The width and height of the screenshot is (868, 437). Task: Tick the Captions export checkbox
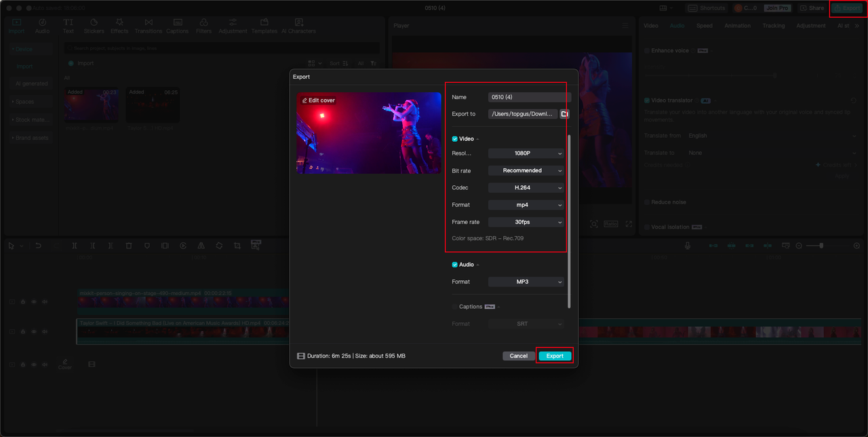point(455,307)
